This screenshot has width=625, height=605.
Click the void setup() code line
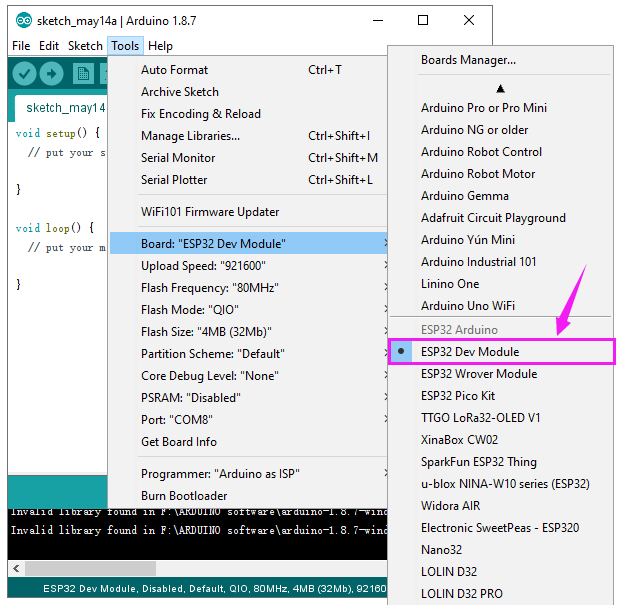coord(57,133)
